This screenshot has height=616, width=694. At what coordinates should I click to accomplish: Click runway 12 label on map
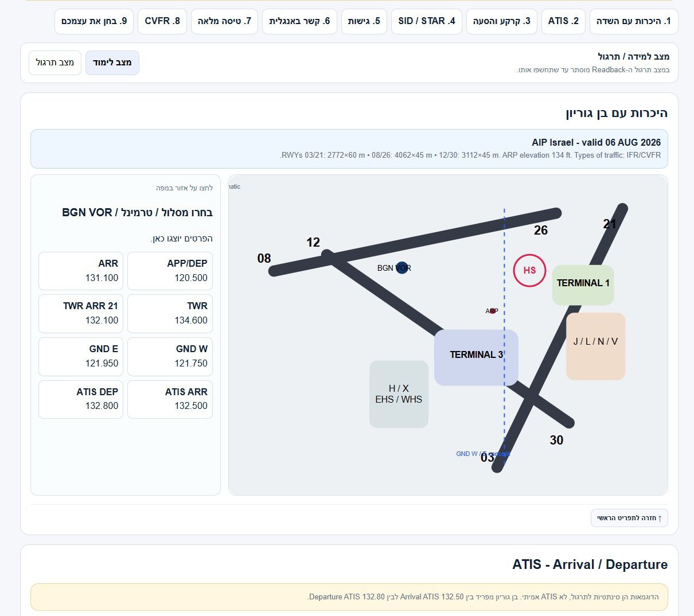coord(313,242)
